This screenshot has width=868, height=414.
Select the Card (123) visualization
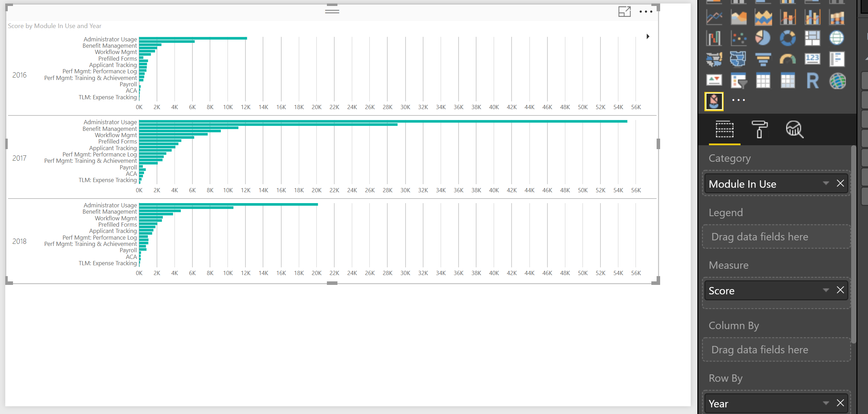[812, 59]
